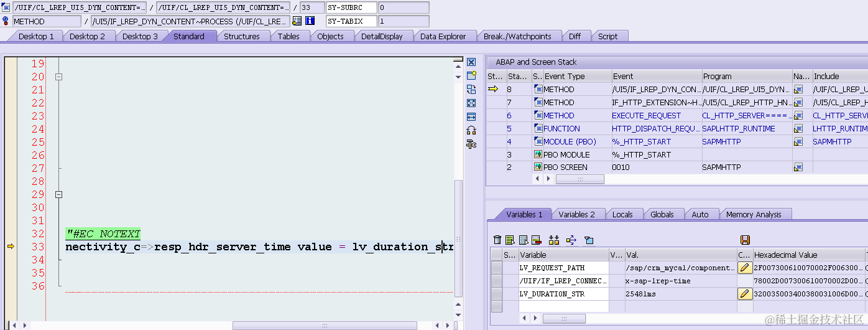
Task: Click the Hexadecimal Value column header
Action: coord(808,255)
